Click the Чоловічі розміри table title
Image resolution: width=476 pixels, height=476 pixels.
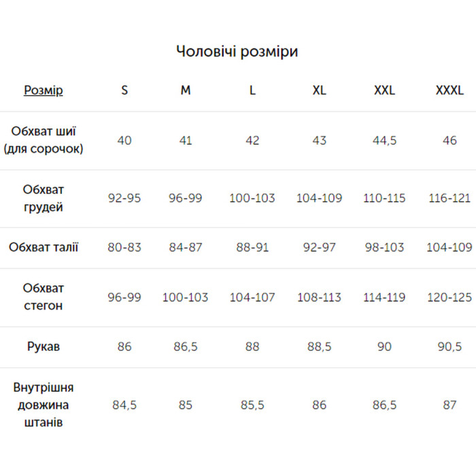[237, 52]
